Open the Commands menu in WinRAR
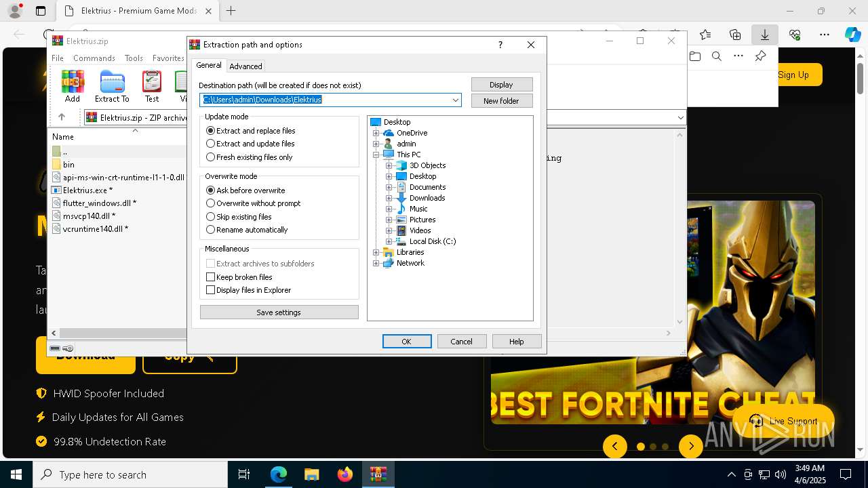Viewport: 868px width, 488px height. click(x=94, y=58)
